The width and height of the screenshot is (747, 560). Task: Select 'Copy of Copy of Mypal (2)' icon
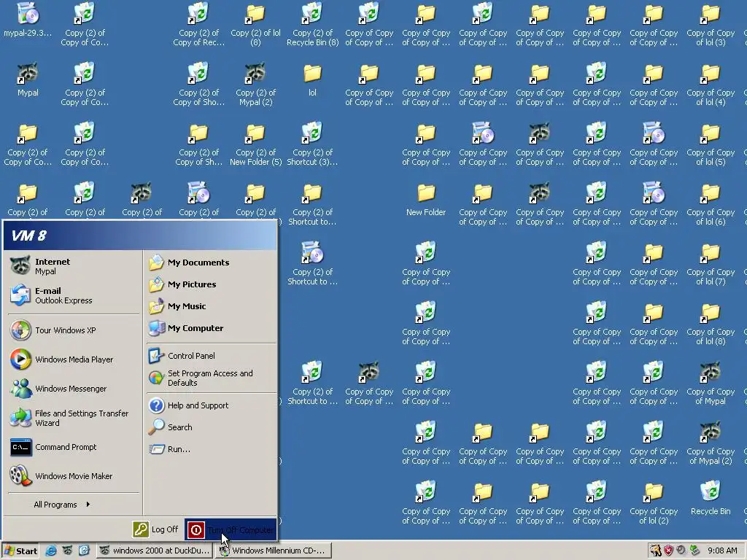[x=711, y=443]
